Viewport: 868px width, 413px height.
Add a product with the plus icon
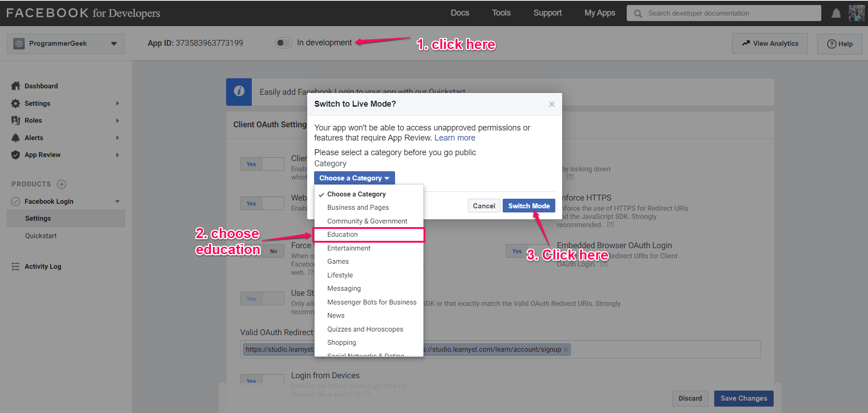tap(62, 184)
